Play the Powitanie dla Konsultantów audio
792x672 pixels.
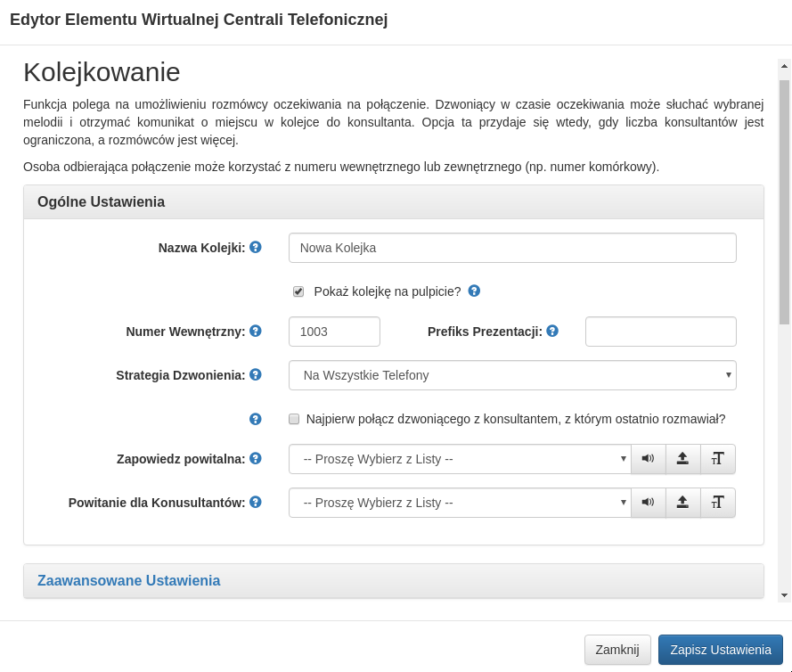click(x=648, y=503)
